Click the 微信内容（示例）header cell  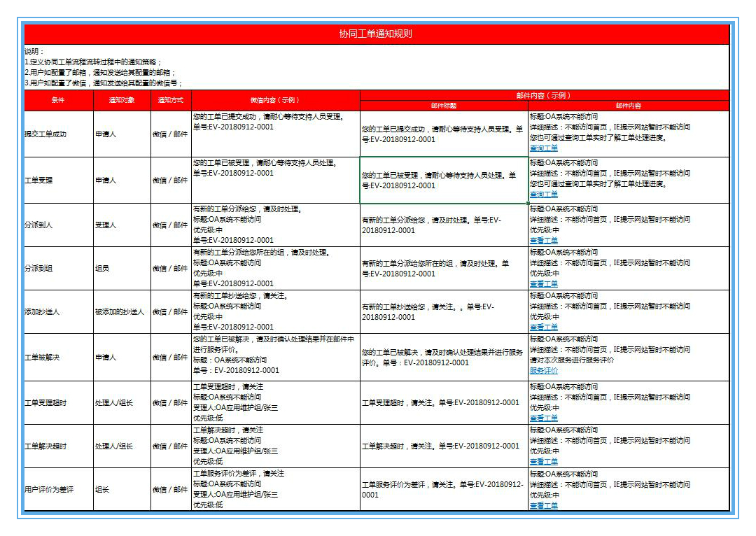275,101
